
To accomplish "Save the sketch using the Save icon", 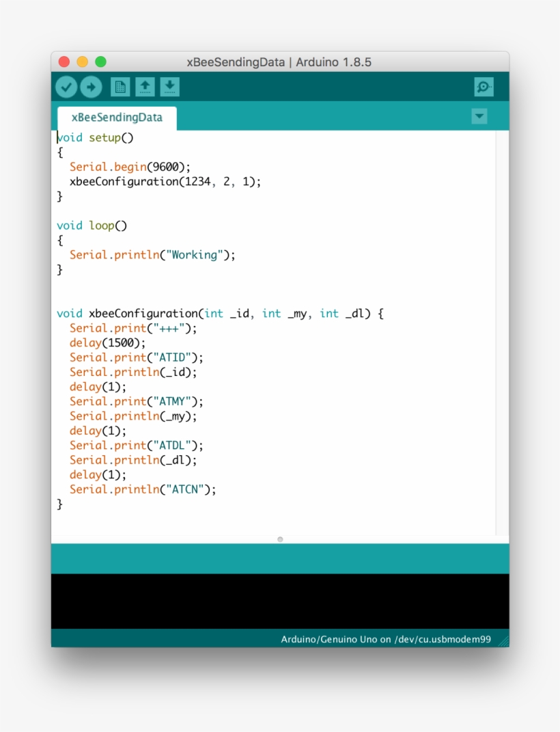I will click(x=169, y=87).
